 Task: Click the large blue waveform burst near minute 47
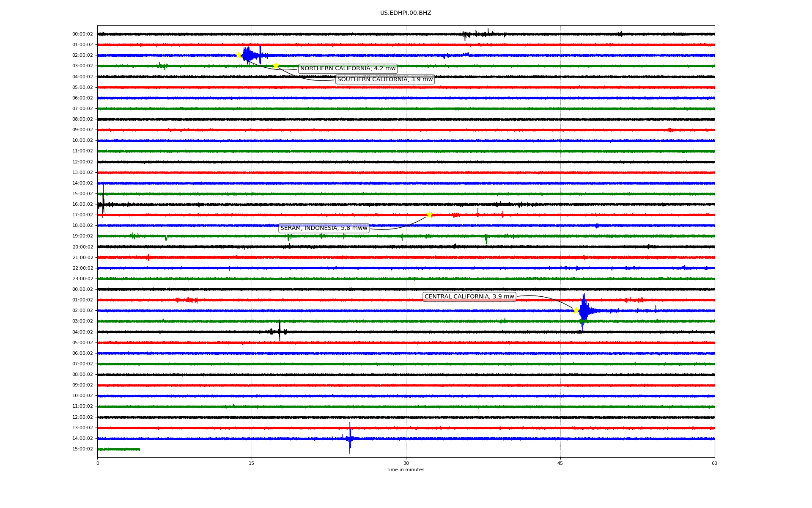click(584, 311)
